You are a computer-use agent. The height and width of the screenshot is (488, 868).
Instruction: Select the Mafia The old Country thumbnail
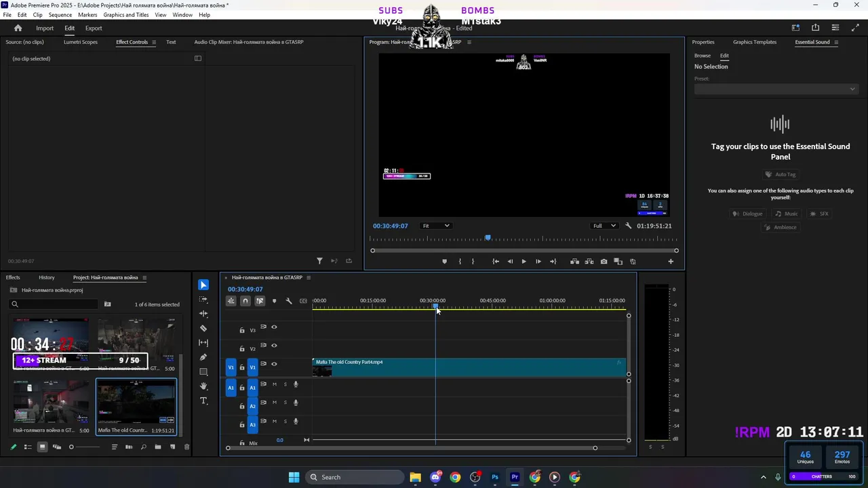click(x=136, y=402)
